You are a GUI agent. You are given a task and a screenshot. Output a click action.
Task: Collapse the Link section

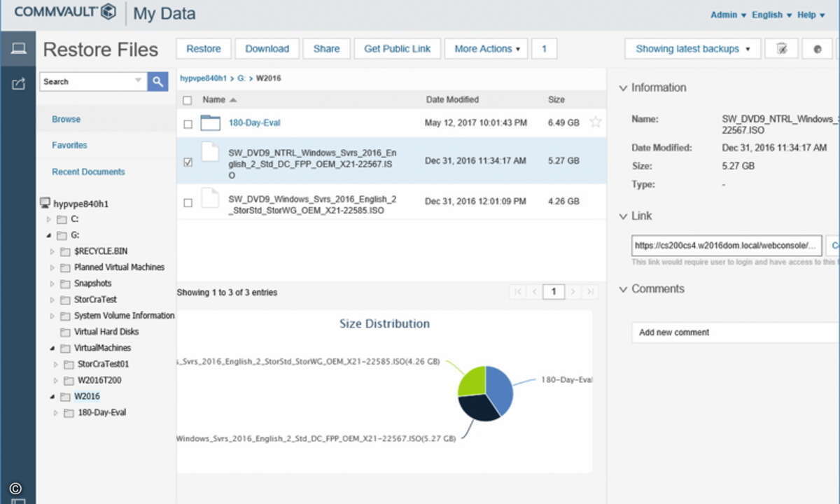click(624, 216)
